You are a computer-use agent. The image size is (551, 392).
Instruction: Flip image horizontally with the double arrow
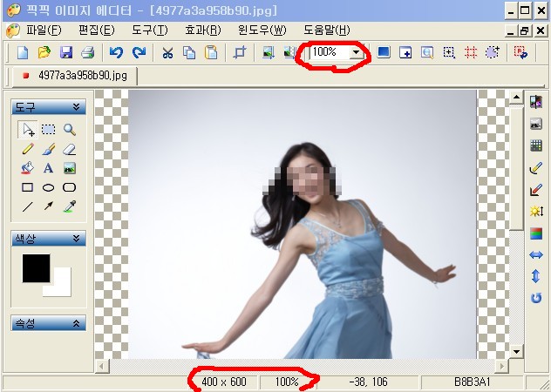[536, 255]
